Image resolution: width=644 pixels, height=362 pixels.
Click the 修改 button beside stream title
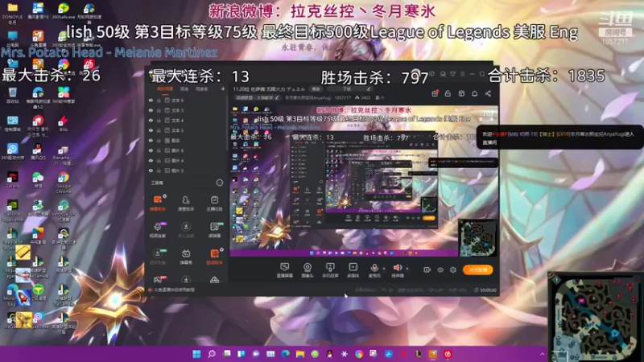tap(316, 88)
